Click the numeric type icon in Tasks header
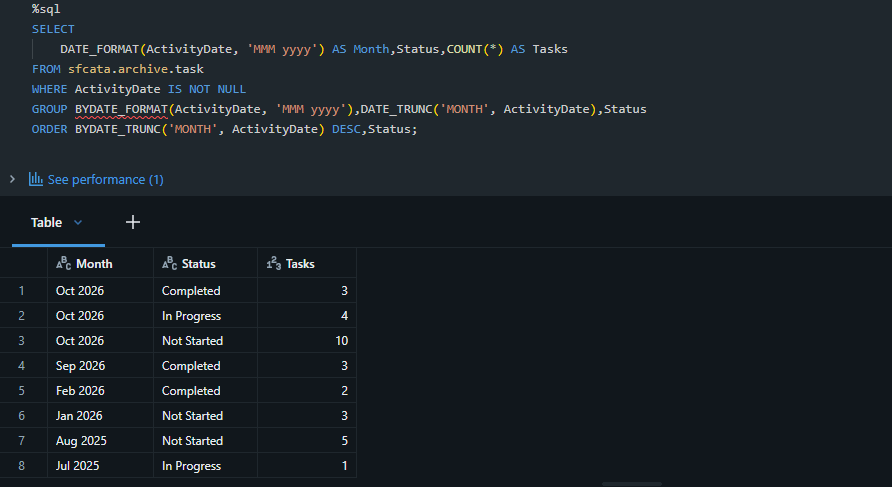892x487 pixels. click(x=274, y=263)
